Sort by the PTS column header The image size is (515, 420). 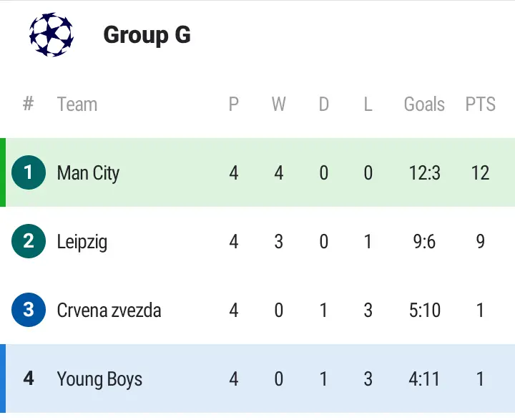[x=480, y=104]
